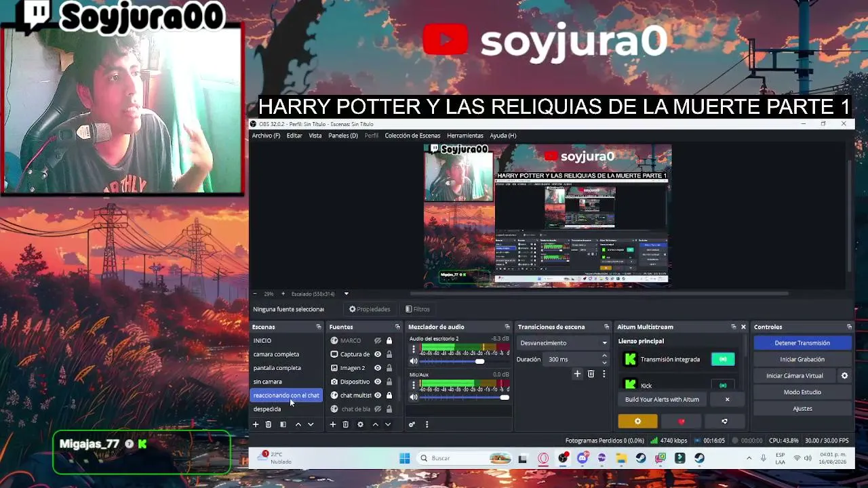
Task: Hide the Dispositivo source
Action: click(378, 382)
